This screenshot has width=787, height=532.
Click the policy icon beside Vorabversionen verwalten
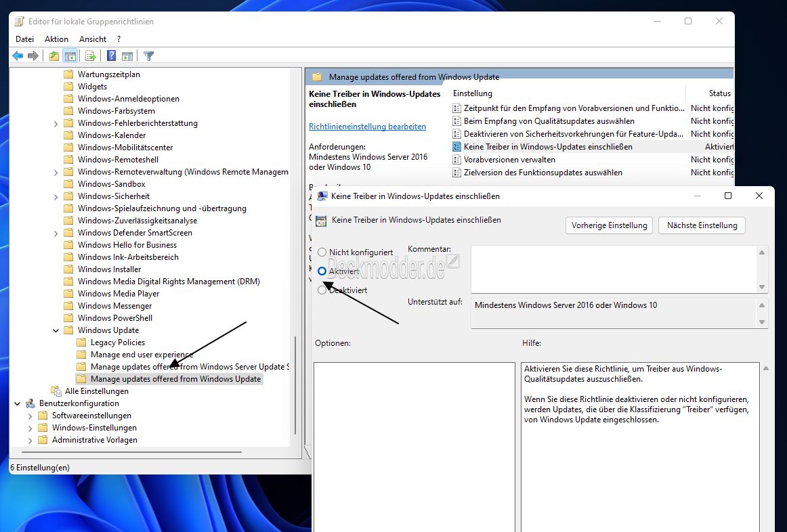(x=456, y=160)
